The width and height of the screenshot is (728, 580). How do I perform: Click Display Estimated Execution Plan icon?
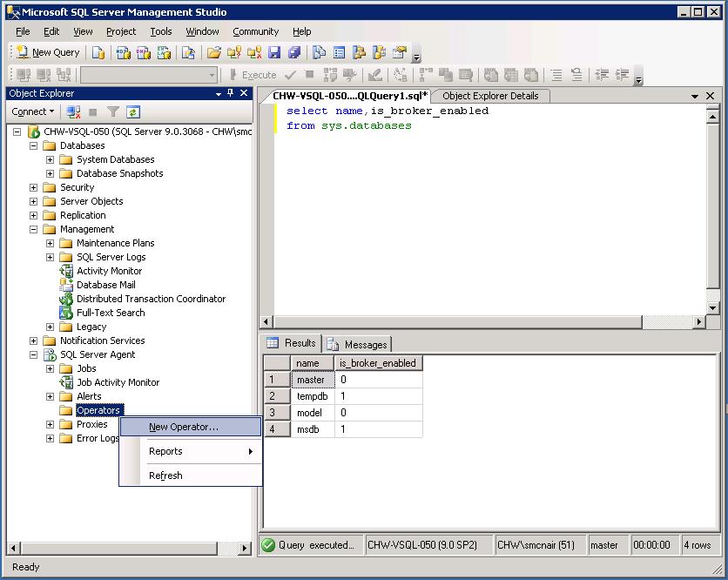[x=330, y=75]
